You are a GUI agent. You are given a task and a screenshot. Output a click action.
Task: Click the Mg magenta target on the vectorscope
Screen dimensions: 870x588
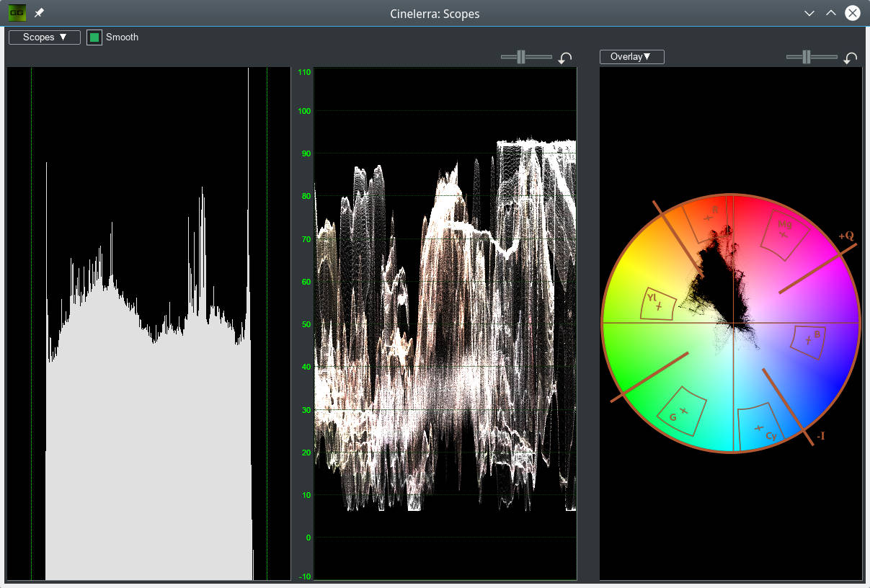pos(784,234)
